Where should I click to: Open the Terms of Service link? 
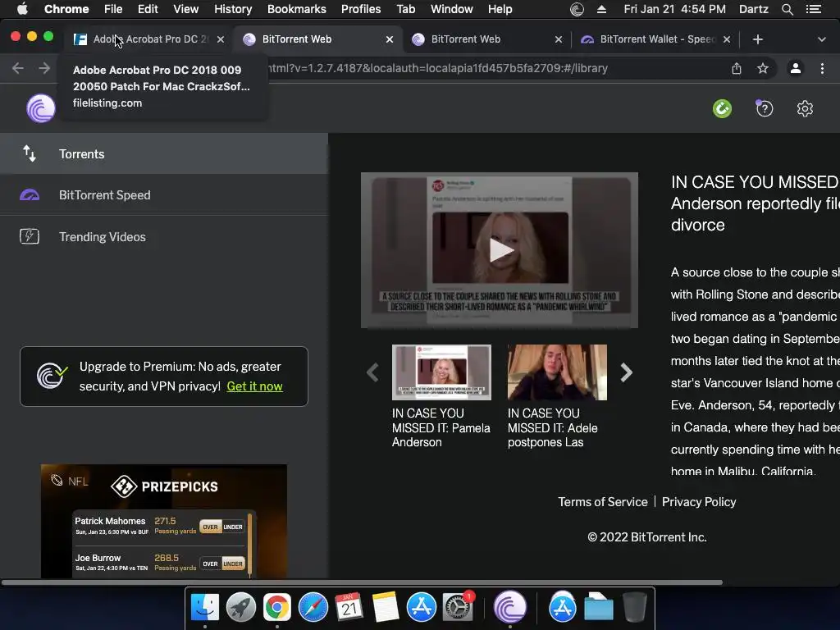603,502
